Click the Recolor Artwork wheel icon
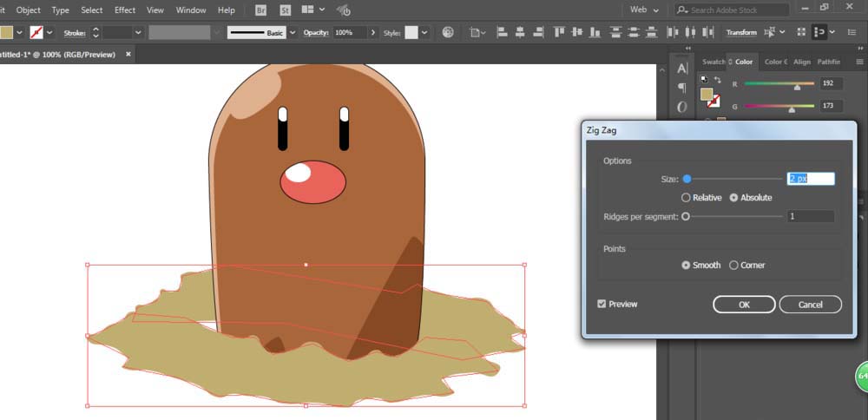 pos(448,32)
